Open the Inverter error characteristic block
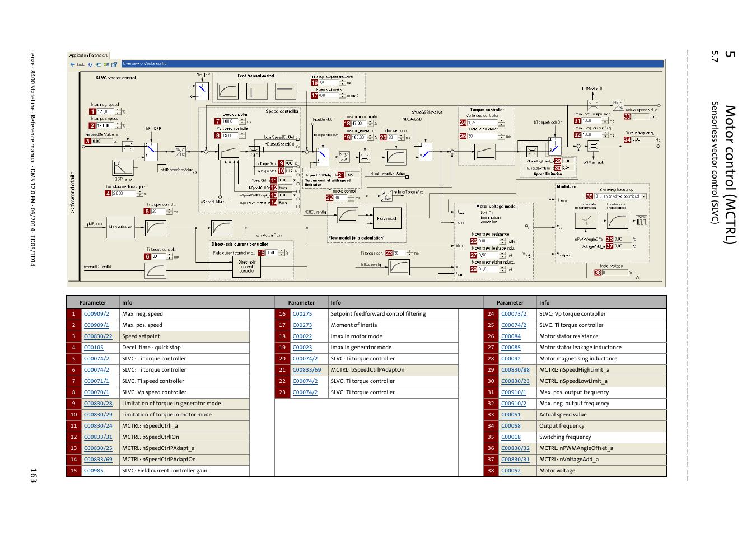 (617, 221)
